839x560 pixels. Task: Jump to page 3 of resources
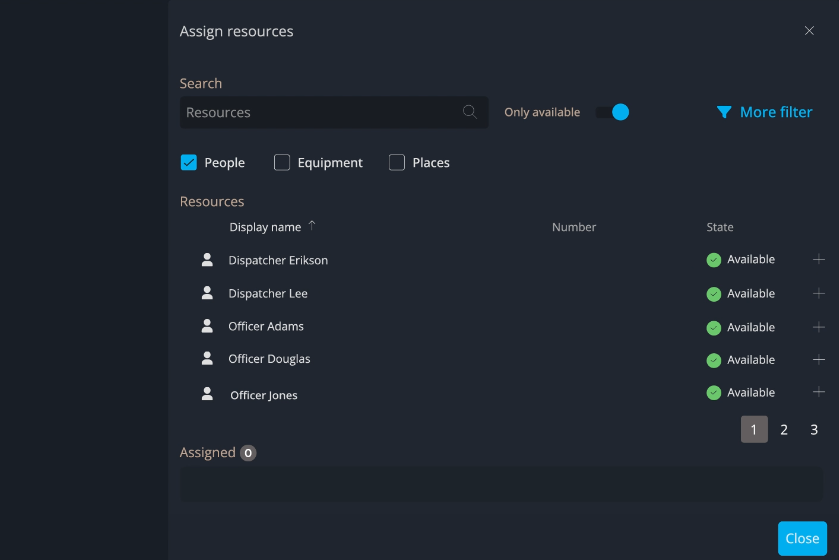click(814, 430)
